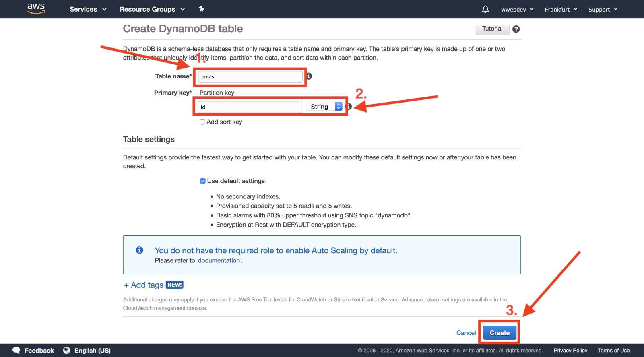
Task: Enable the Add sort key checkbox
Action: [202, 122]
